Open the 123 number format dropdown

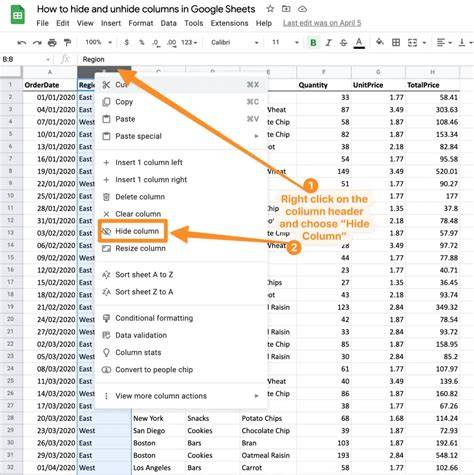tap(189, 43)
